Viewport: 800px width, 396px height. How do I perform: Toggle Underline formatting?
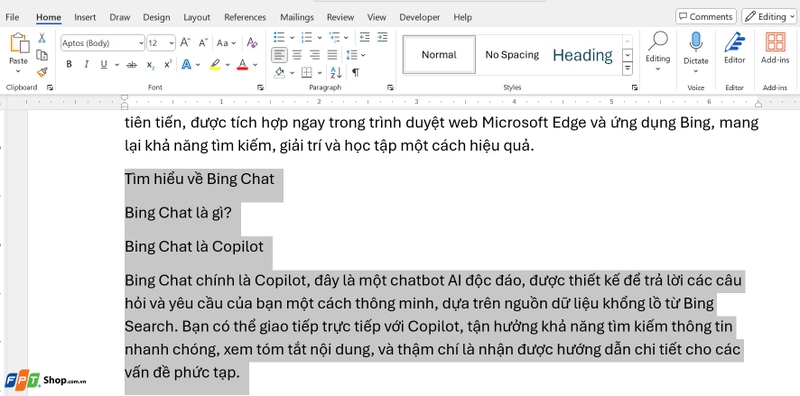coord(104,65)
